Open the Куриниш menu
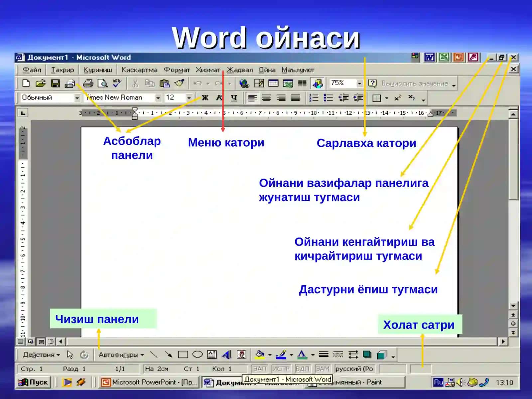The height and width of the screenshot is (399, 532). coord(98,70)
